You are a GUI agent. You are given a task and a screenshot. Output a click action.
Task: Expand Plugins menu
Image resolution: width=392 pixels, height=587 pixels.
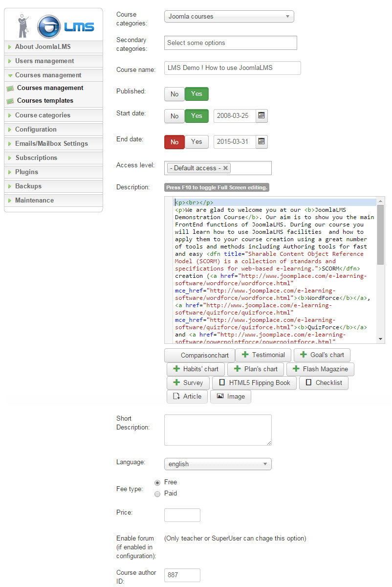(x=54, y=172)
